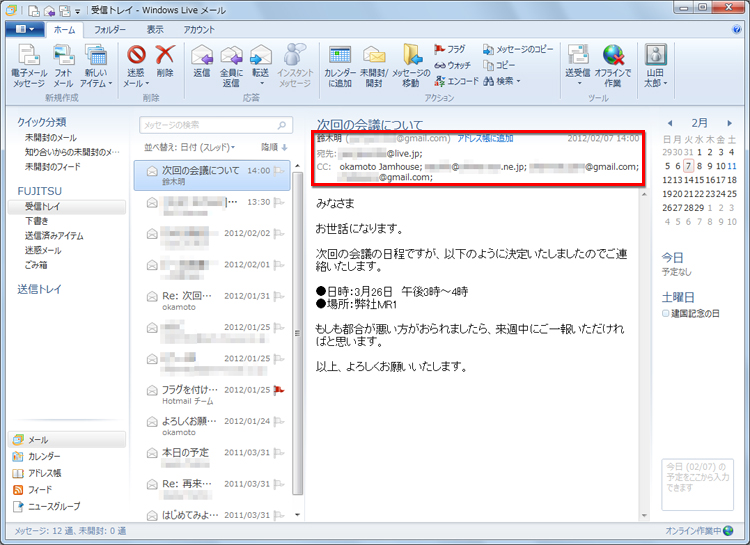This screenshot has width=750, height=545.
Task: Click メッセージの移動 folder icon
Action: click(x=411, y=67)
